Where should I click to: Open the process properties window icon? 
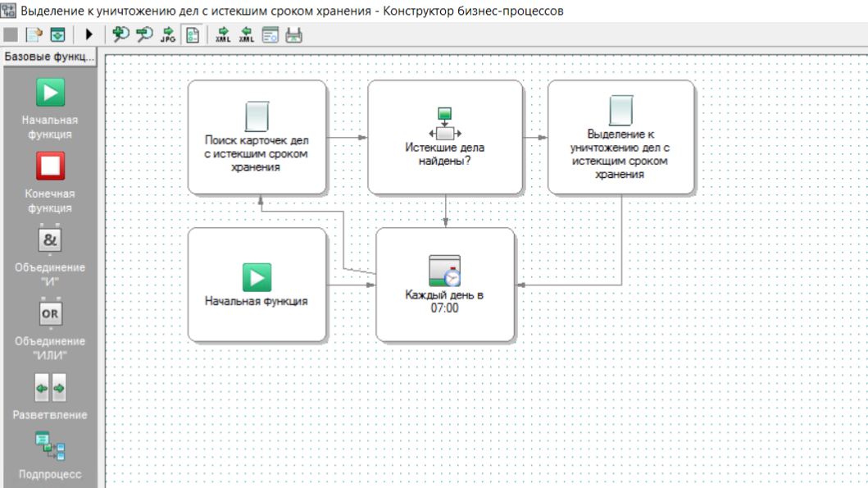point(270,34)
